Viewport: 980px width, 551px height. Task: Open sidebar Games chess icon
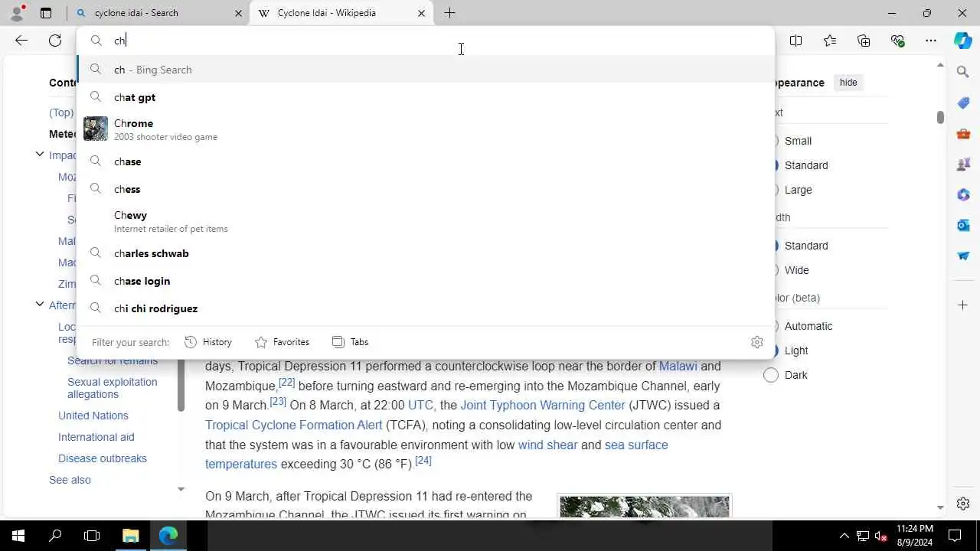pyautogui.click(x=963, y=165)
